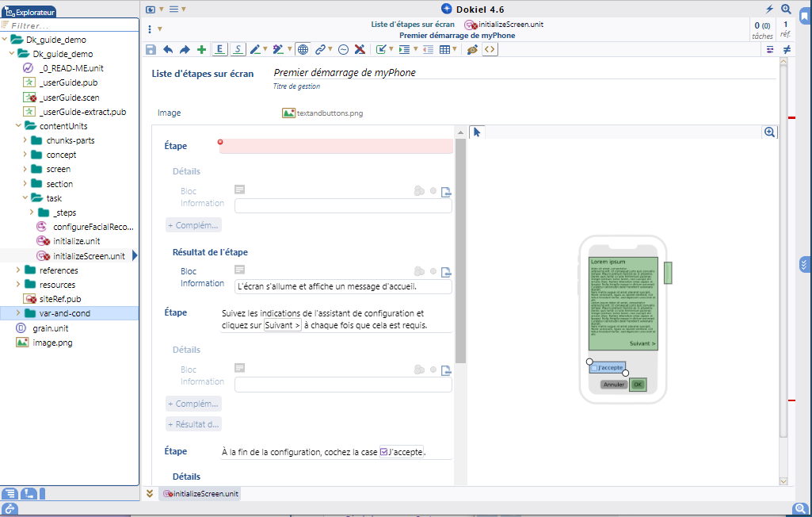The height and width of the screenshot is (517, 812).
Task: Toggle the italic S style format
Action: pos(238,49)
